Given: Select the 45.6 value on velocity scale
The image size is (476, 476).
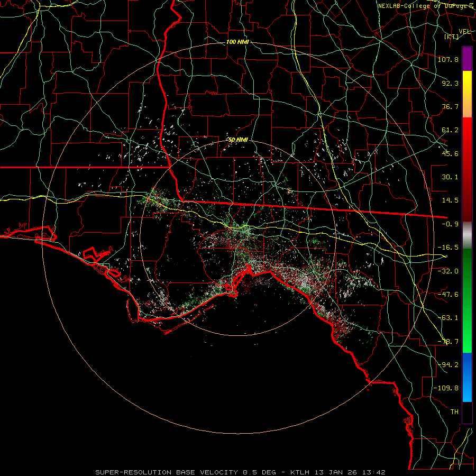Looking at the screenshot, I should pyautogui.click(x=450, y=153).
